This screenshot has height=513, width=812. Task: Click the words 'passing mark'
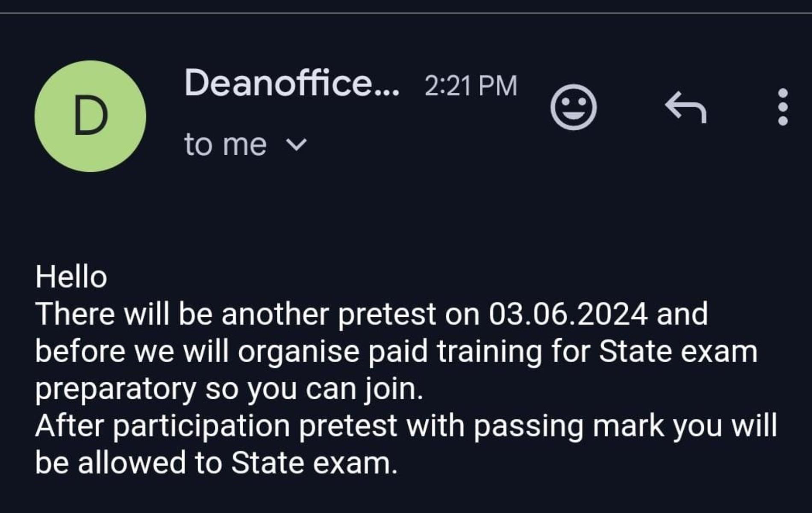pos(569,426)
